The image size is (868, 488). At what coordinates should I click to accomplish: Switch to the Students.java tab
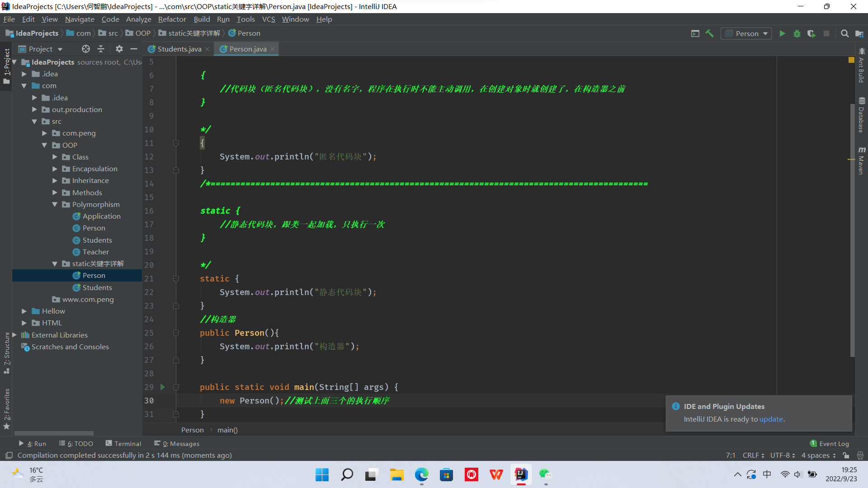[x=179, y=49]
